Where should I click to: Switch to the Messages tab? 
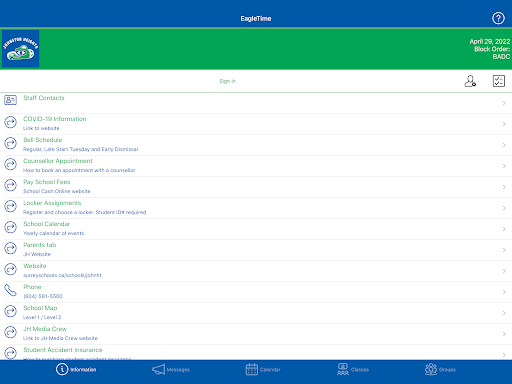coord(171,369)
